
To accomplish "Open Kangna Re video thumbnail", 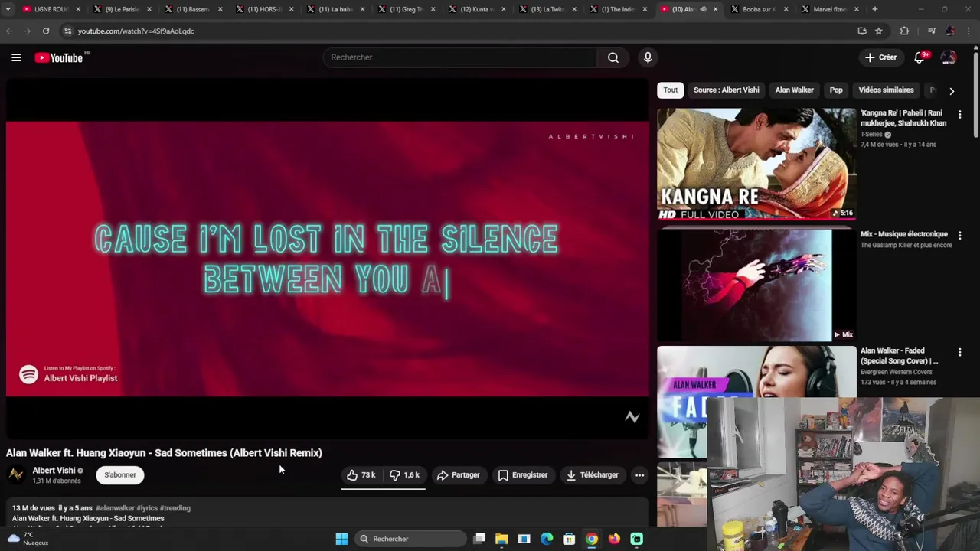I will pos(756,164).
